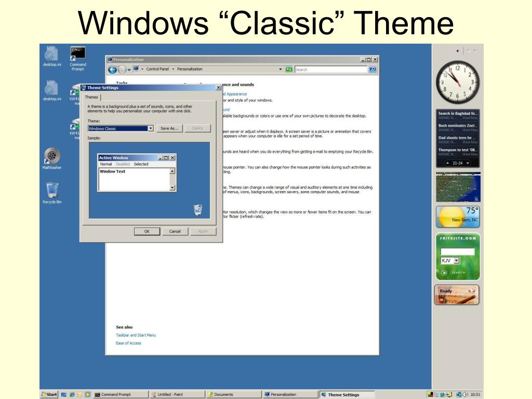Switch to the Documents taskbar button
Image resolution: width=532 pixels, height=399 pixels.
pos(234,395)
